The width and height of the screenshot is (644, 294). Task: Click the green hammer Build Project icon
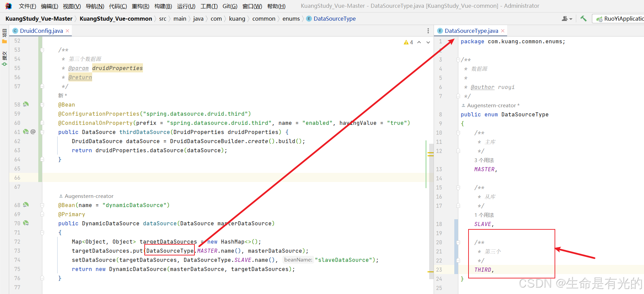click(x=583, y=19)
